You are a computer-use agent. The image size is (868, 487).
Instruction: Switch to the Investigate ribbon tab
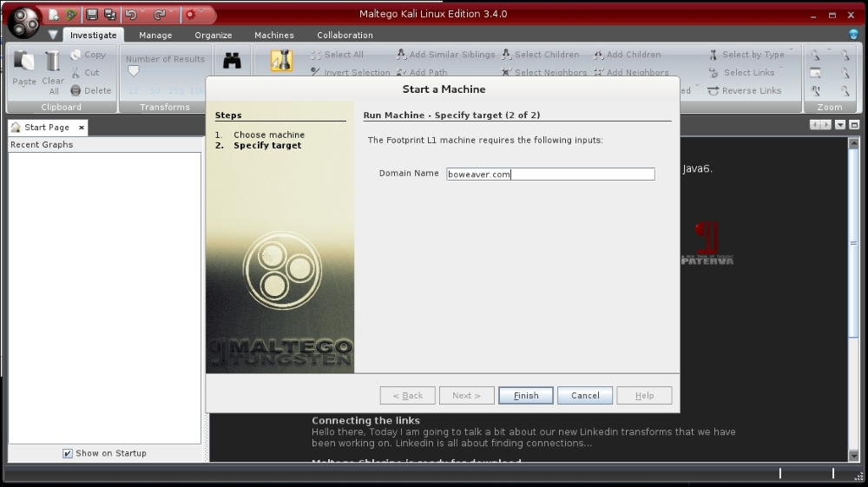point(93,35)
